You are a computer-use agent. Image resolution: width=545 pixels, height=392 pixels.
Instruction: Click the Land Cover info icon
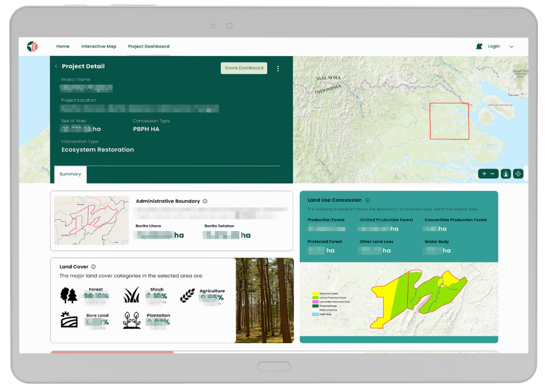coord(94,267)
